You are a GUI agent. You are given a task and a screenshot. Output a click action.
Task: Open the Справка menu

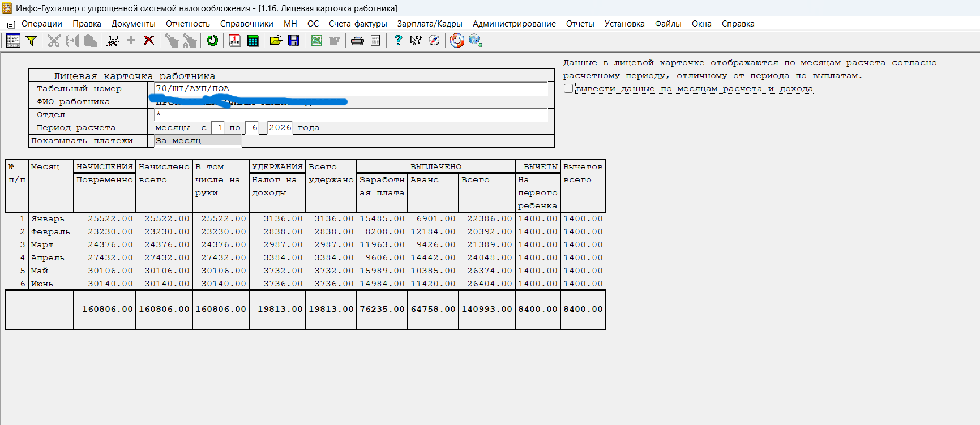click(738, 24)
